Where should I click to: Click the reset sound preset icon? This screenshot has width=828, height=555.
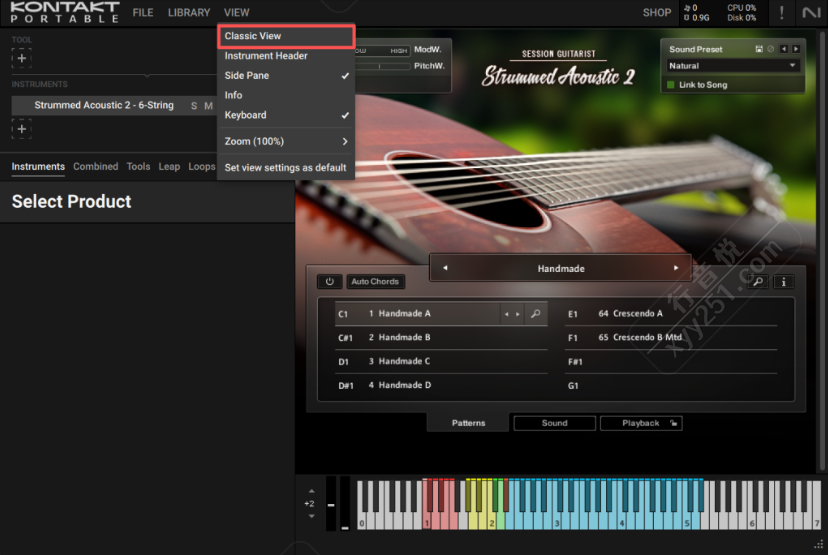point(771,49)
